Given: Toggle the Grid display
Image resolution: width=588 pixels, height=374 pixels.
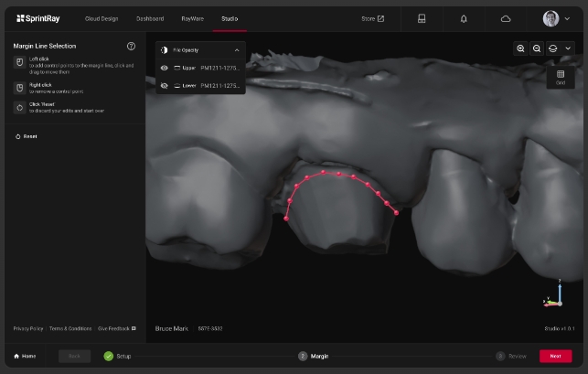Looking at the screenshot, I should click(x=560, y=77).
